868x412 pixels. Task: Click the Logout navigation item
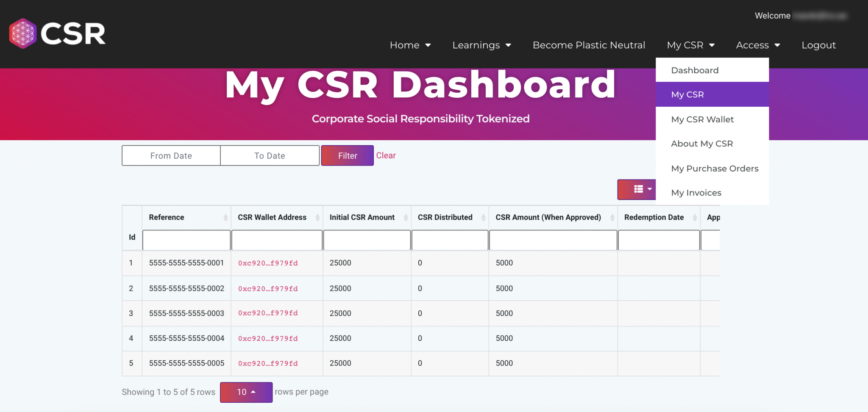click(x=818, y=45)
